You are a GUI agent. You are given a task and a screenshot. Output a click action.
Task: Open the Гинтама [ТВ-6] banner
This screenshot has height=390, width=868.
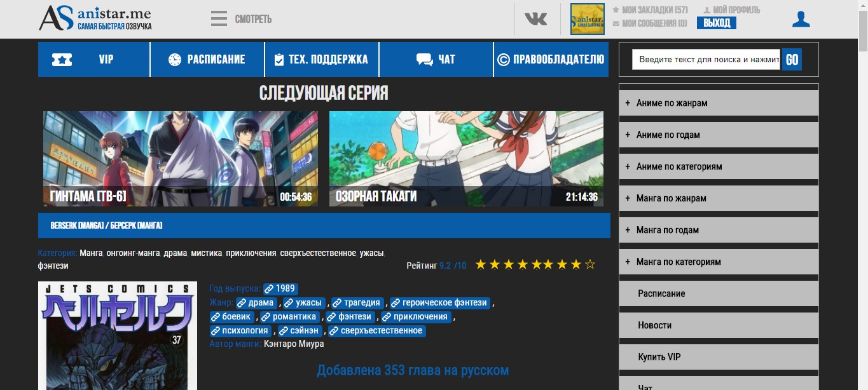181,159
